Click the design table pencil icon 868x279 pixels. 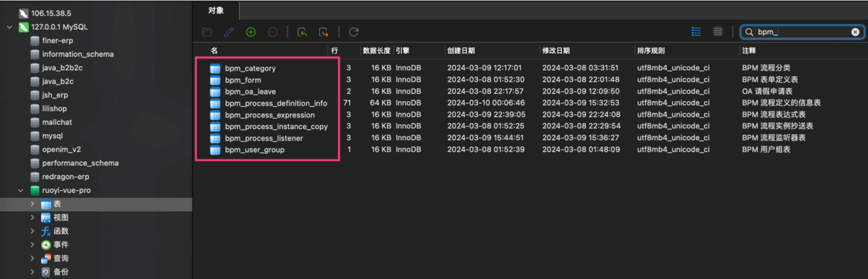pos(229,32)
